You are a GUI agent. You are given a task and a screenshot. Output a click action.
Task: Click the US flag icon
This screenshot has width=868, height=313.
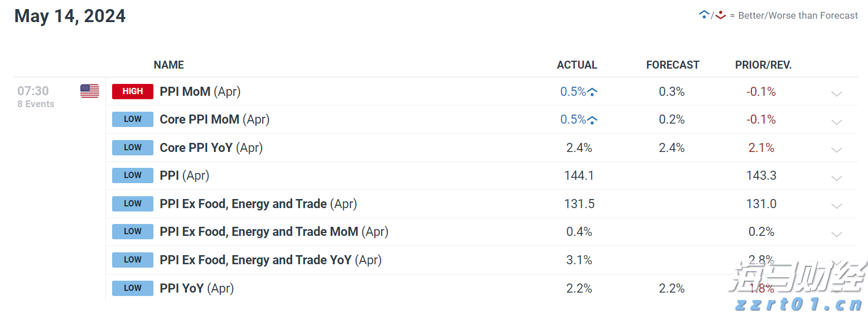[x=89, y=91]
